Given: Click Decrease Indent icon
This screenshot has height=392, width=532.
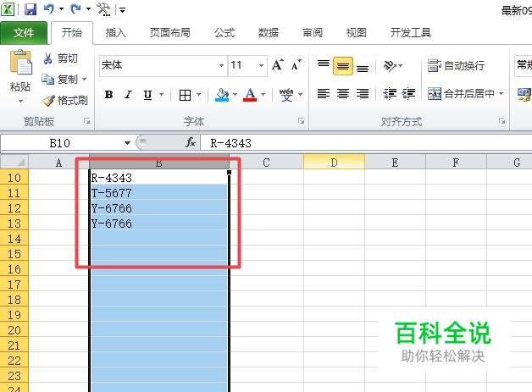Looking at the screenshot, I should [x=390, y=93].
